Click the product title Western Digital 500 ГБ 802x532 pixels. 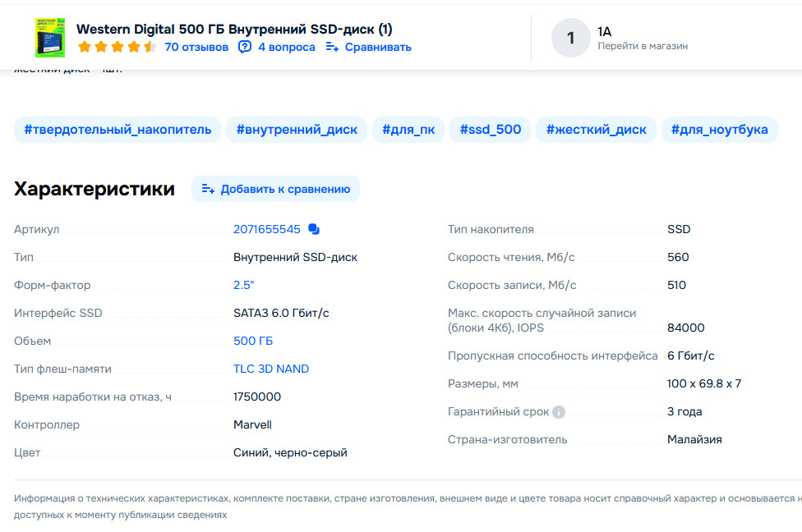(x=234, y=29)
